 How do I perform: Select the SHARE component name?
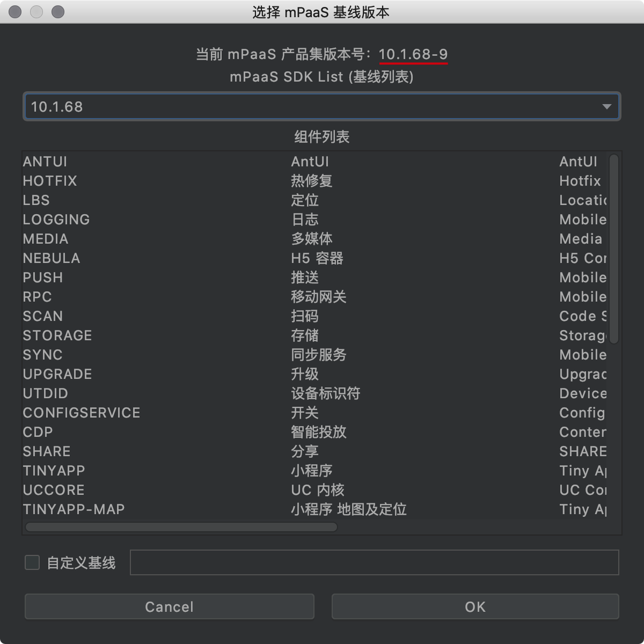pos(47,451)
